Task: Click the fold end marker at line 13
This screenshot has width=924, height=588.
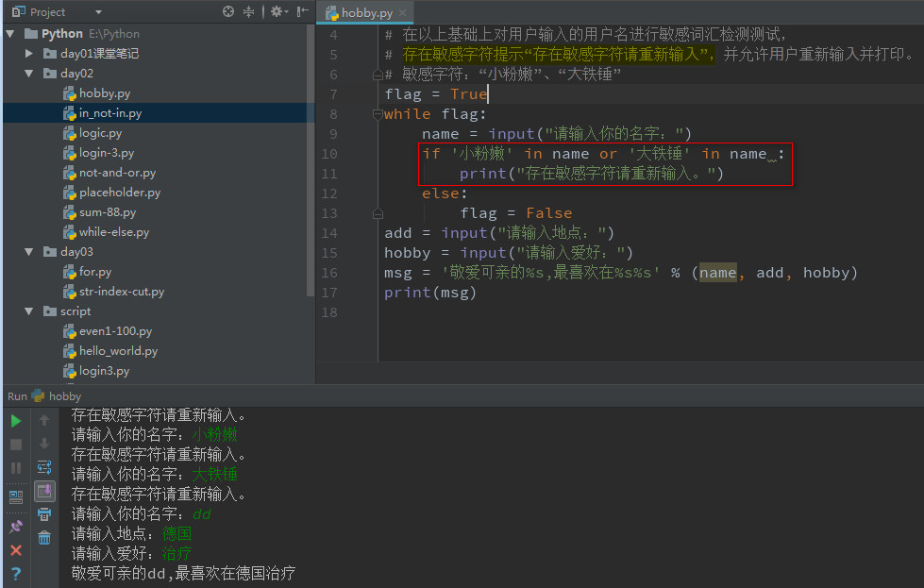Action: (378, 213)
